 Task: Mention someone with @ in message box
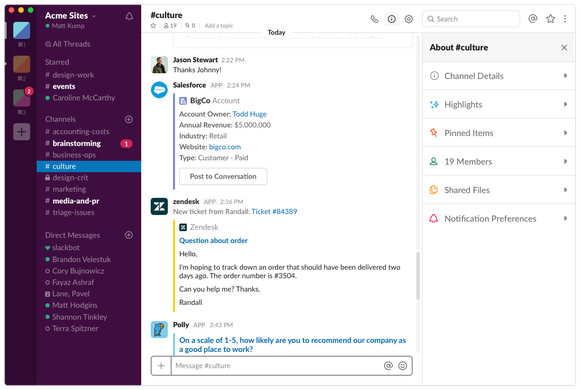coord(388,366)
